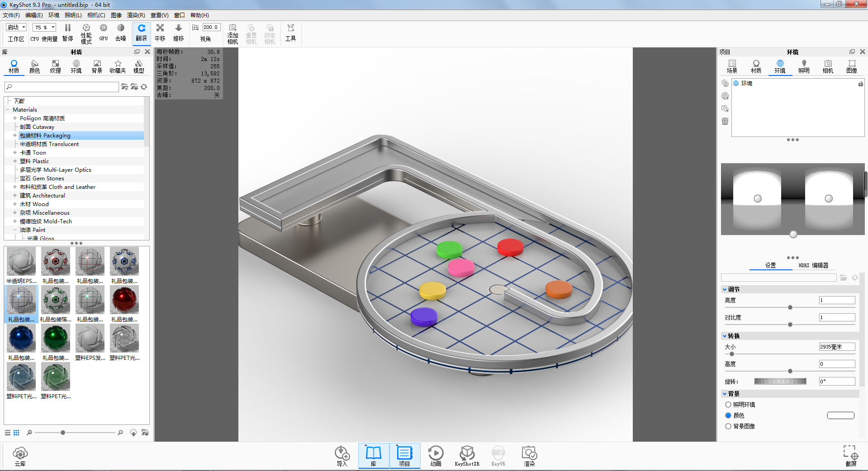Viewport: 868px width, 471px height.
Task: Pause the real-time render (暂停)
Action: pyautogui.click(x=68, y=33)
